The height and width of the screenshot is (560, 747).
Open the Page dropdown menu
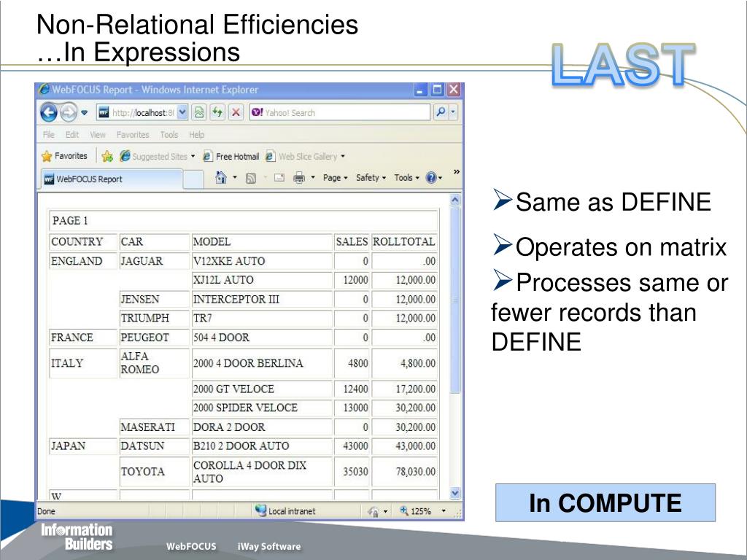pos(335,178)
